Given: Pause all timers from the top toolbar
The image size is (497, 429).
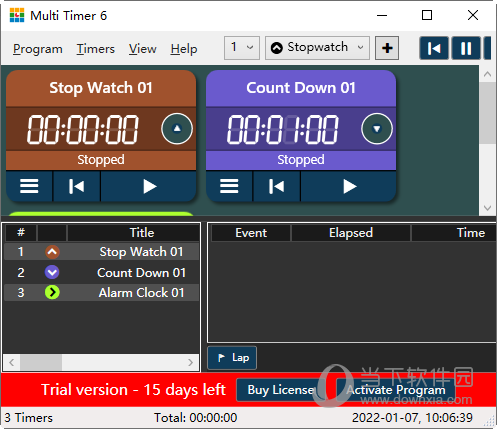Looking at the screenshot, I should 466,48.
